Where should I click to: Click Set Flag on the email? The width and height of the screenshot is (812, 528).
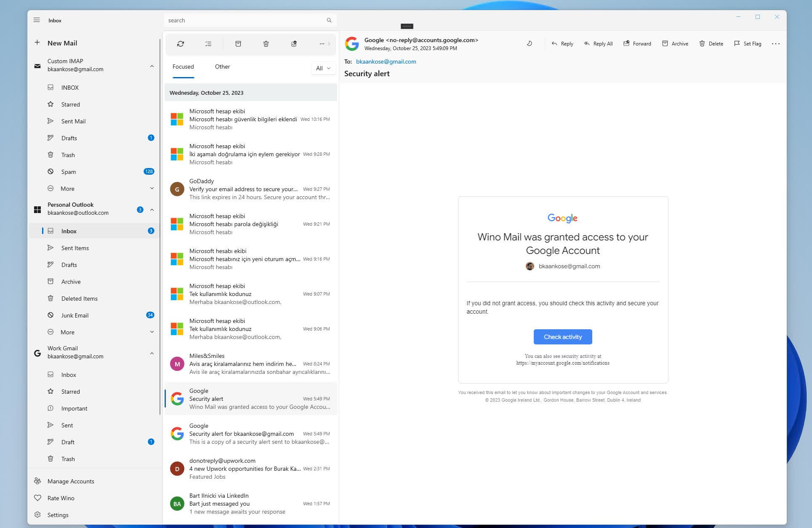coord(748,43)
